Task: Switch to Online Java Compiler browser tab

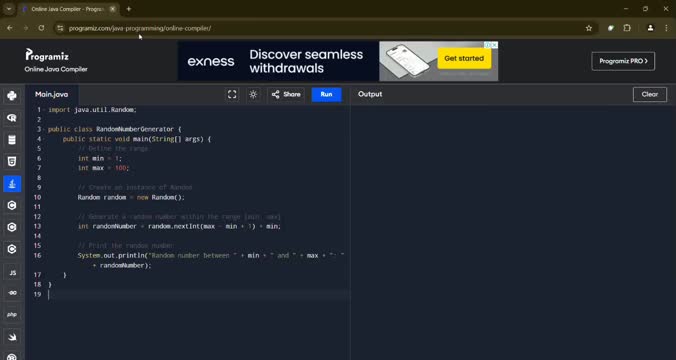Action: point(66,9)
